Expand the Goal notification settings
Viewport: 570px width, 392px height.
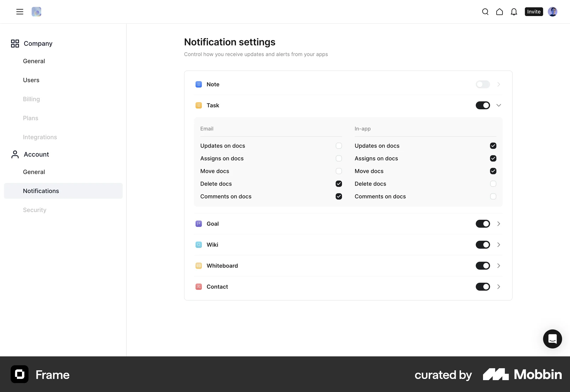(499, 224)
